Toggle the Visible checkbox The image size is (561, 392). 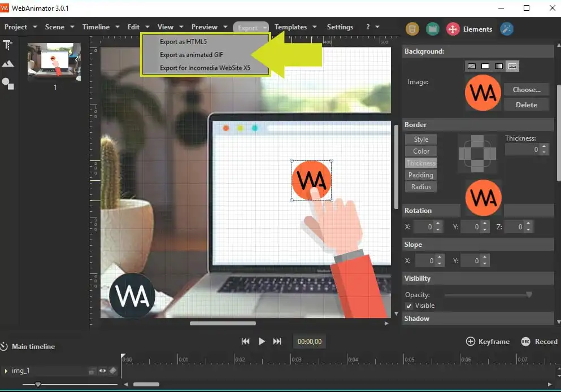[x=409, y=306]
